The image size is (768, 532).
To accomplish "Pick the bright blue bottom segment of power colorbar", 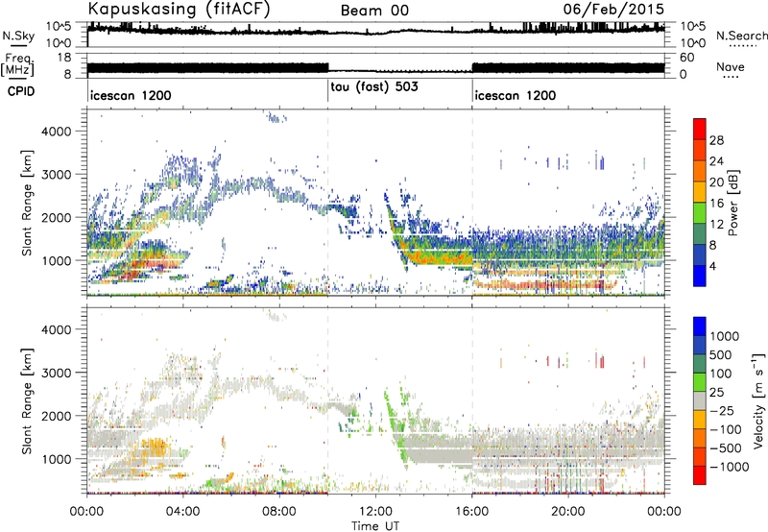I will tap(700, 276).
